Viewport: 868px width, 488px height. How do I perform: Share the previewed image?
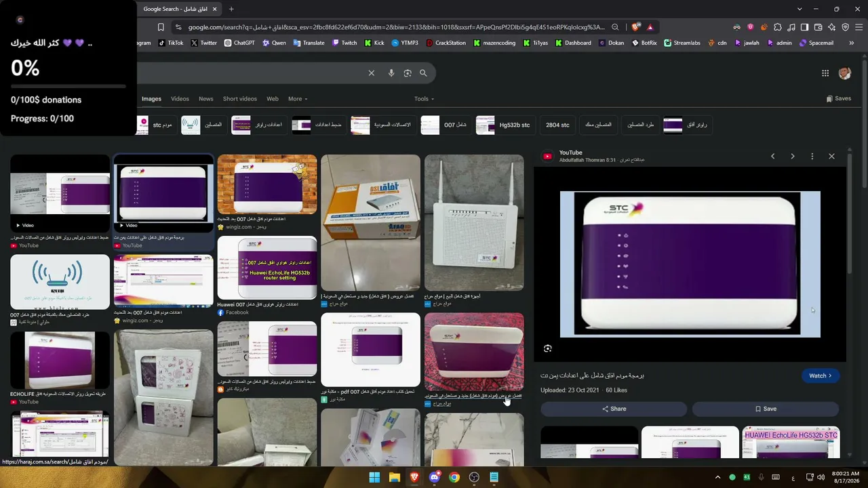[614, 409]
